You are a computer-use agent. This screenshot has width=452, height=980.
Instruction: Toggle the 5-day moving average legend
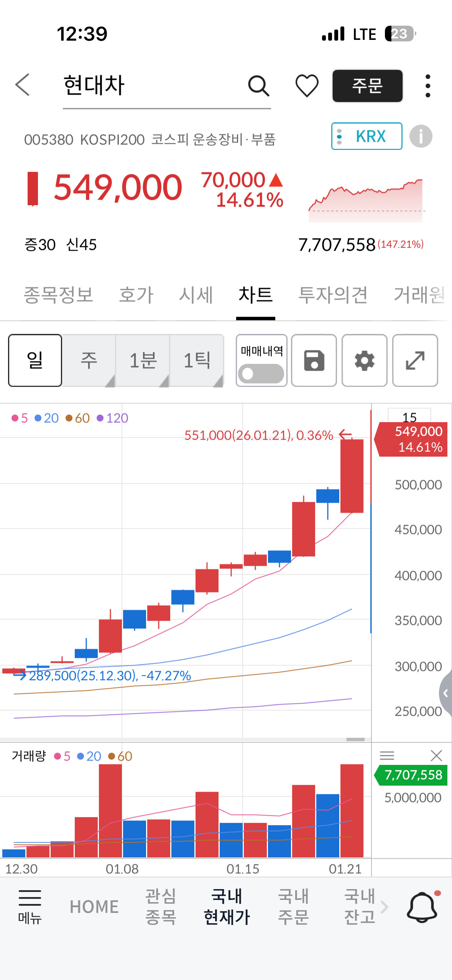coord(20,418)
